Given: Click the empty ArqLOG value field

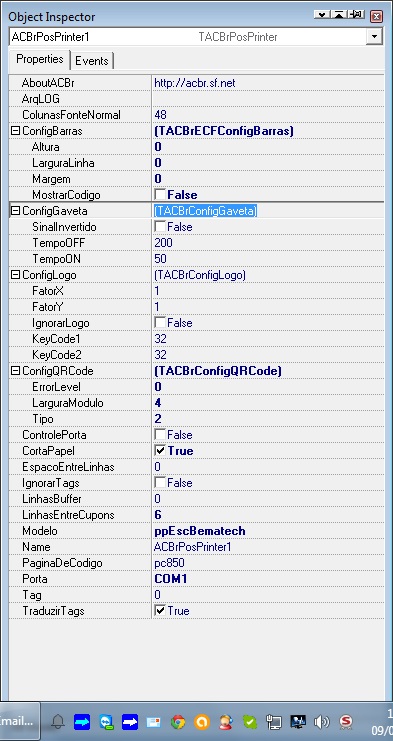Looking at the screenshot, I should (x=267, y=99).
